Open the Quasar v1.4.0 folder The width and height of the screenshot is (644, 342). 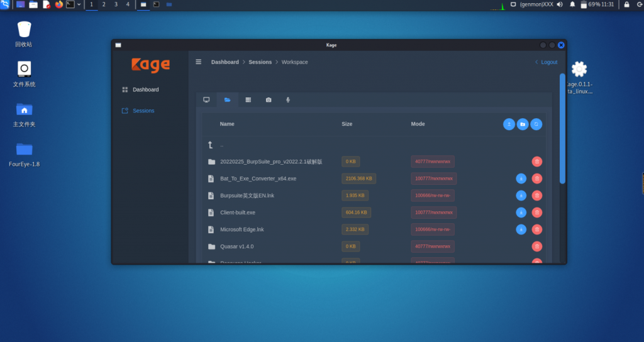pyautogui.click(x=236, y=246)
